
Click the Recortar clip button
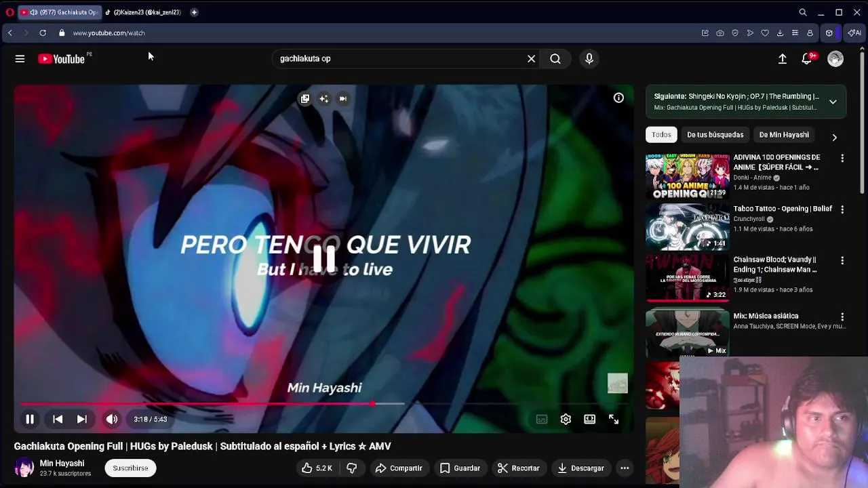coord(519,468)
